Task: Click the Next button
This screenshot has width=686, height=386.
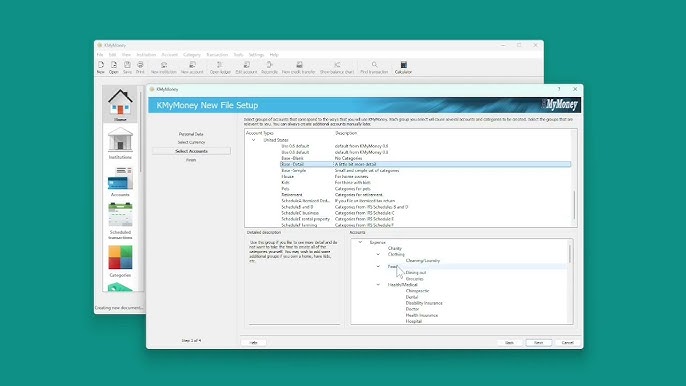Action: pyautogui.click(x=539, y=343)
